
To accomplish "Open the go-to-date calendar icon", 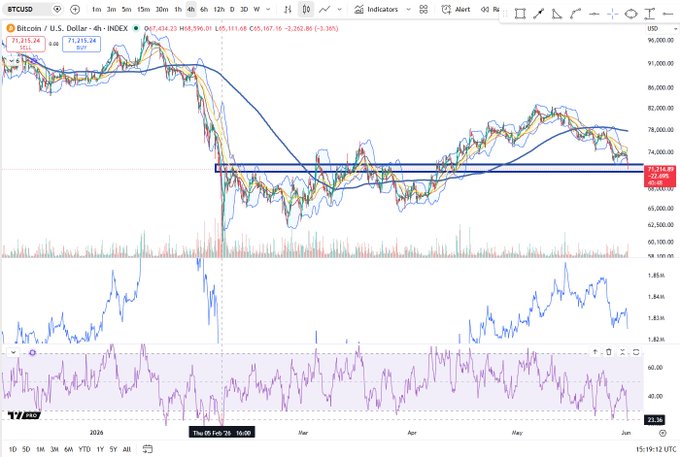I will point(147,449).
